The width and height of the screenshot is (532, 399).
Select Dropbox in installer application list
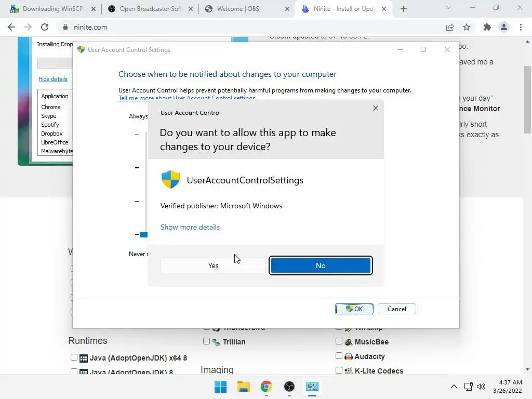[x=52, y=134]
